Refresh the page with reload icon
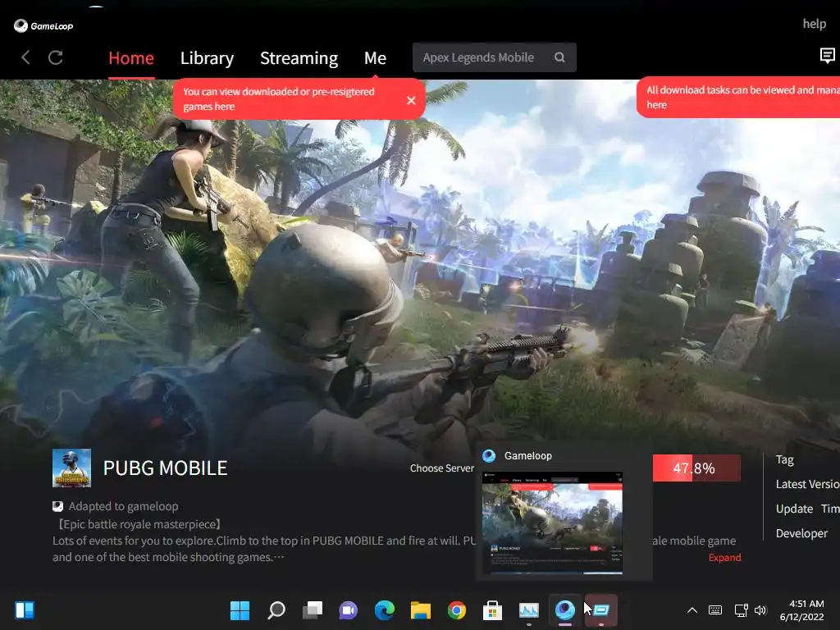840x630 pixels. [x=56, y=57]
